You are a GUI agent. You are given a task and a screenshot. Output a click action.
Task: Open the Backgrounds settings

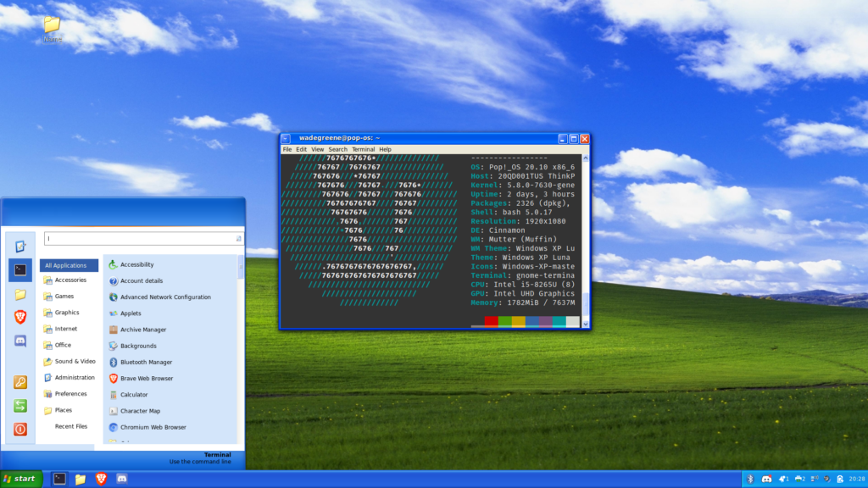coord(171,346)
